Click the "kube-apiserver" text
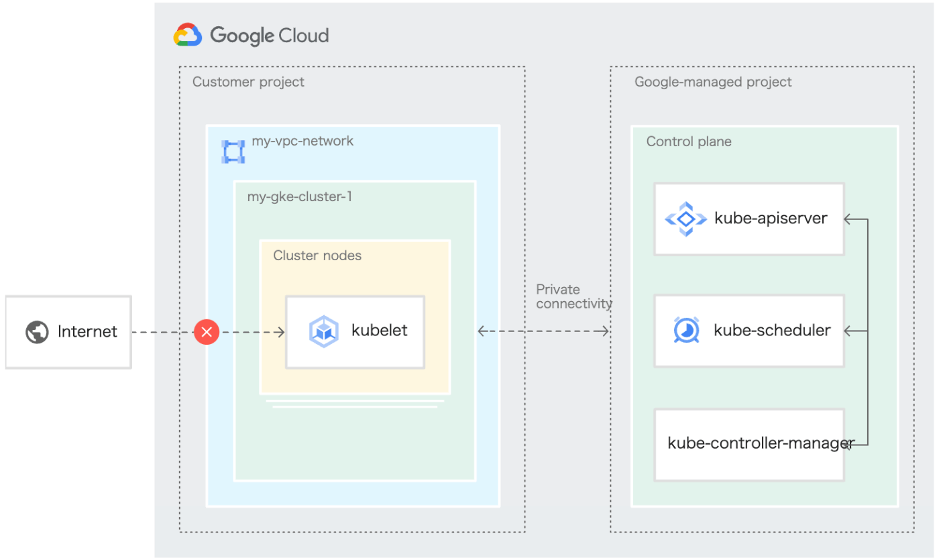The width and height of the screenshot is (939, 560). pyautogui.click(x=771, y=219)
